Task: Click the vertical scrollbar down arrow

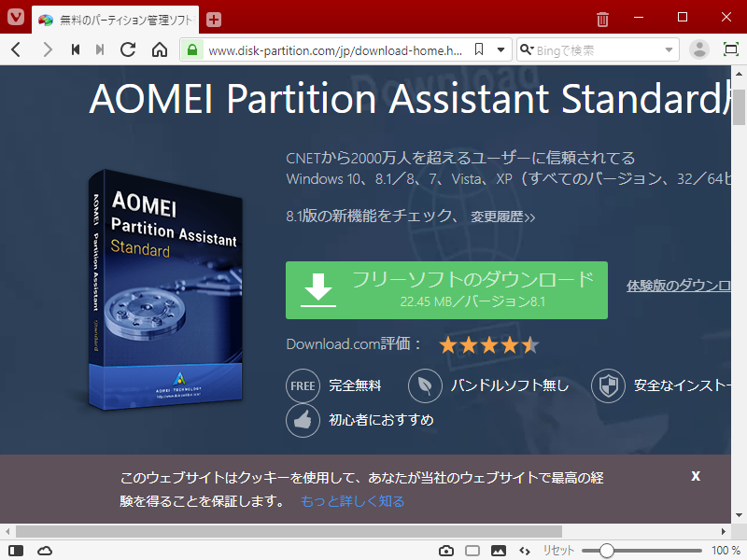Action: [x=739, y=515]
